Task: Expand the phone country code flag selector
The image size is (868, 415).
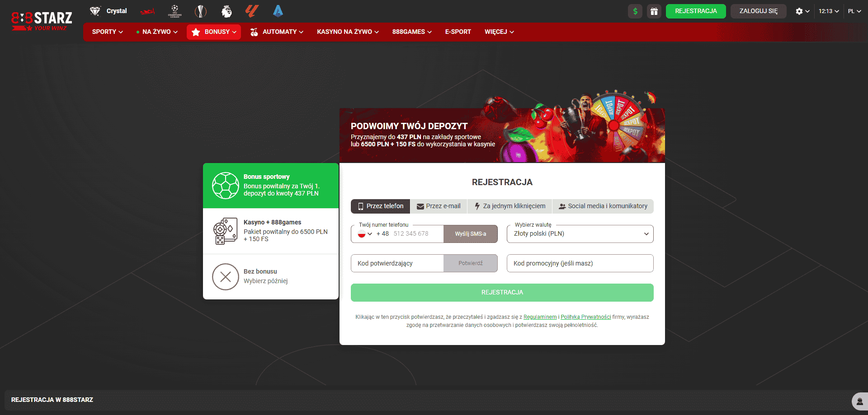Action: click(x=364, y=234)
